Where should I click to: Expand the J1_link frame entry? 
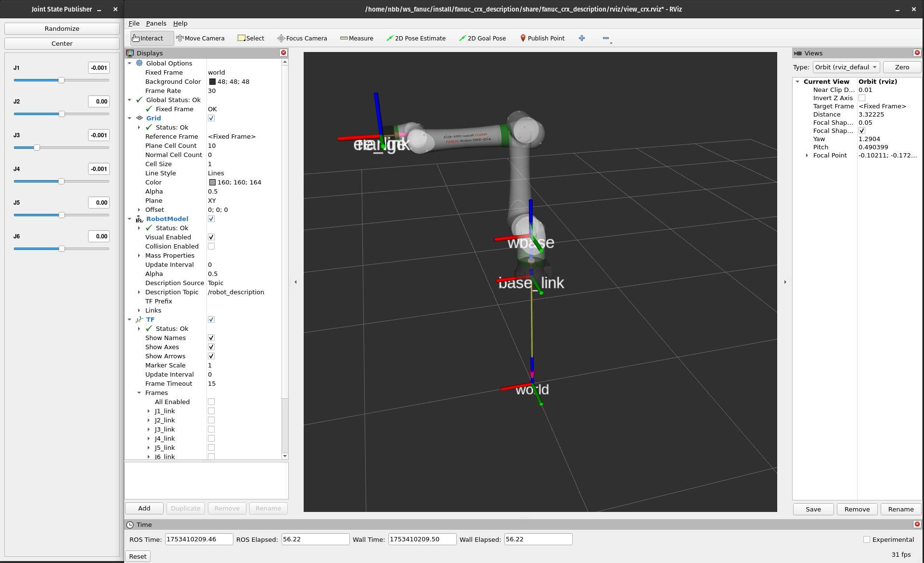149,411
